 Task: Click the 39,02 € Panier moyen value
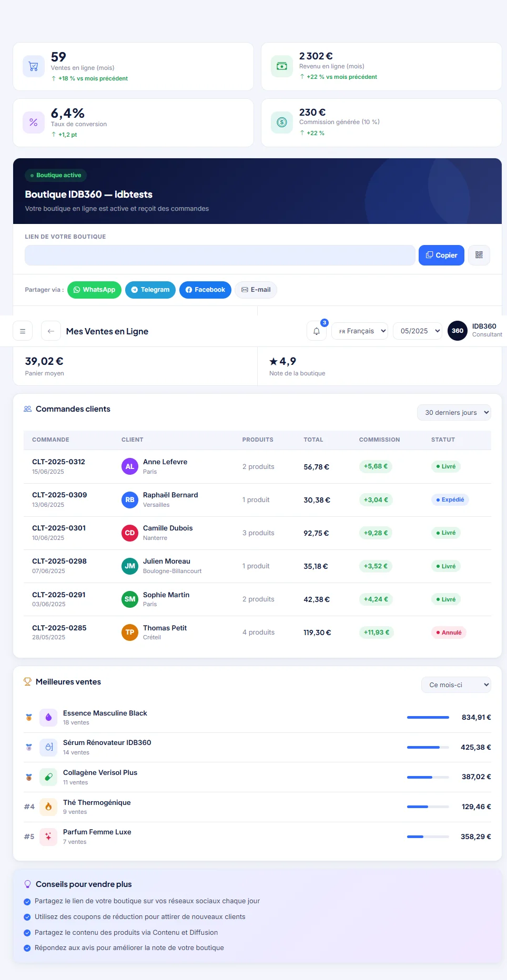pos(44,361)
